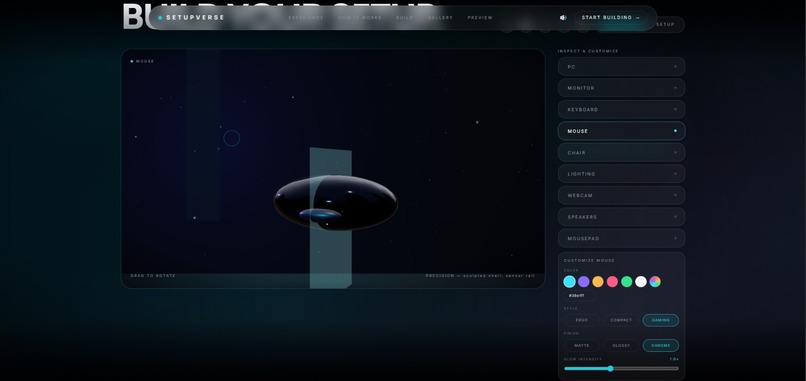Select Lighting in the inspect list
This screenshot has height=381, width=806.
(x=621, y=174)
